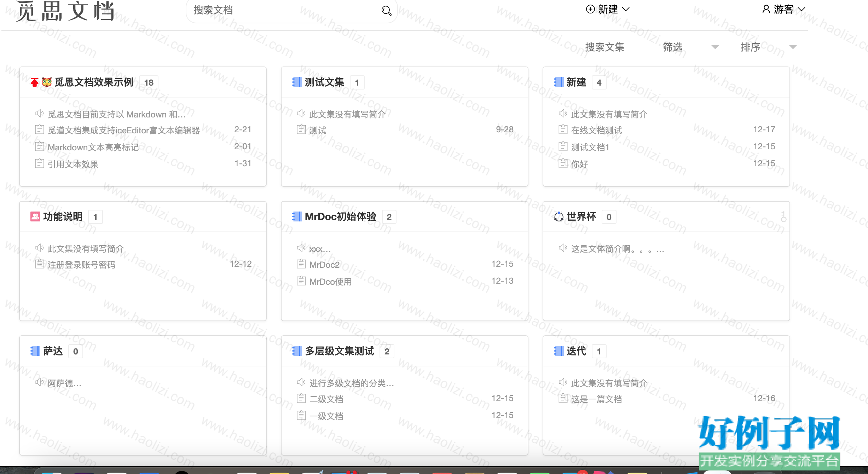
Task: Open document 引用文本效果
Action: 73,164
